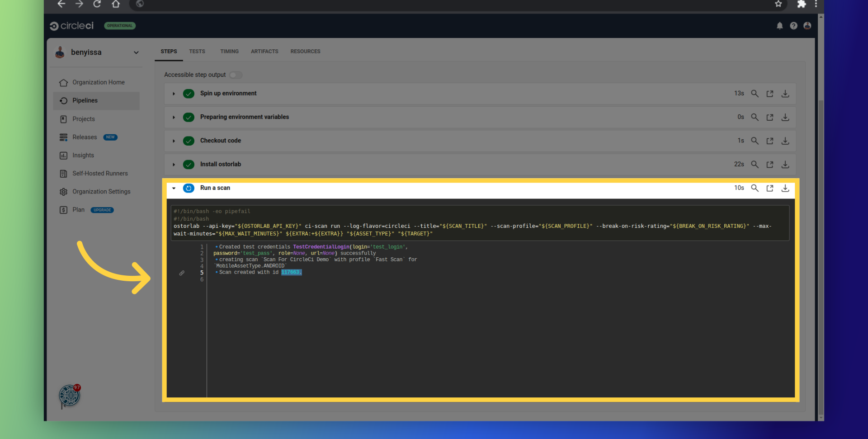Viewport: 868px width, 439px height.
Task: Go to Organization Settings
Action: 101,192
